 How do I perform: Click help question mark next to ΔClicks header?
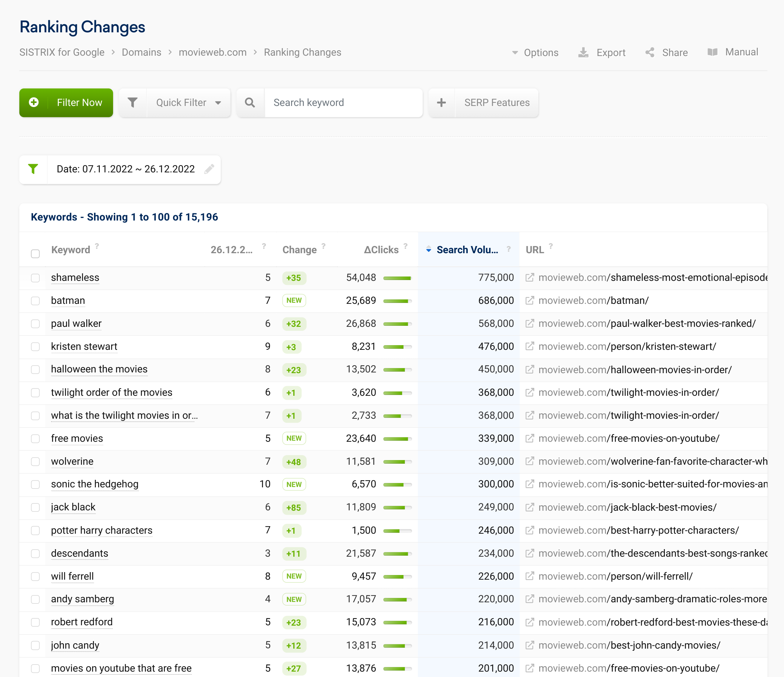pyautogui.click(x=405, y=246)
